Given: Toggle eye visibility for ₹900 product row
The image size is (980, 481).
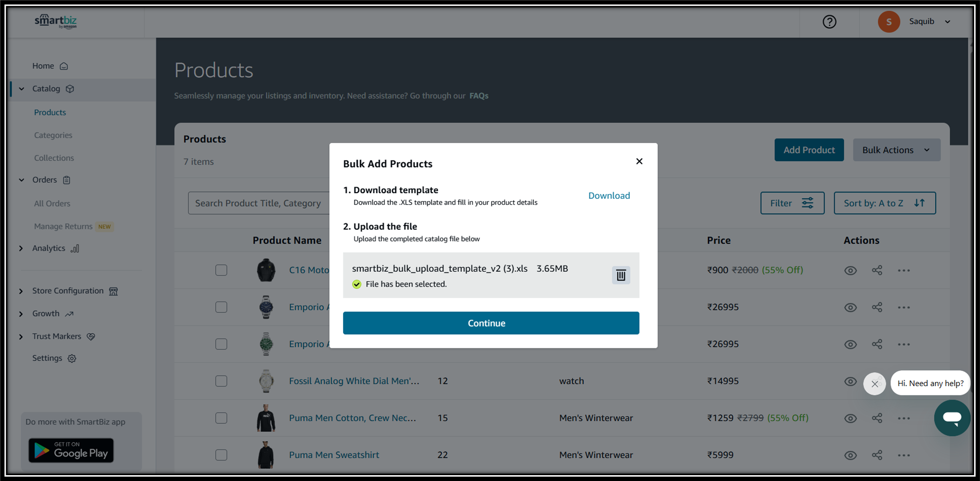Looking at the screenshot, I should coord(850,270).
